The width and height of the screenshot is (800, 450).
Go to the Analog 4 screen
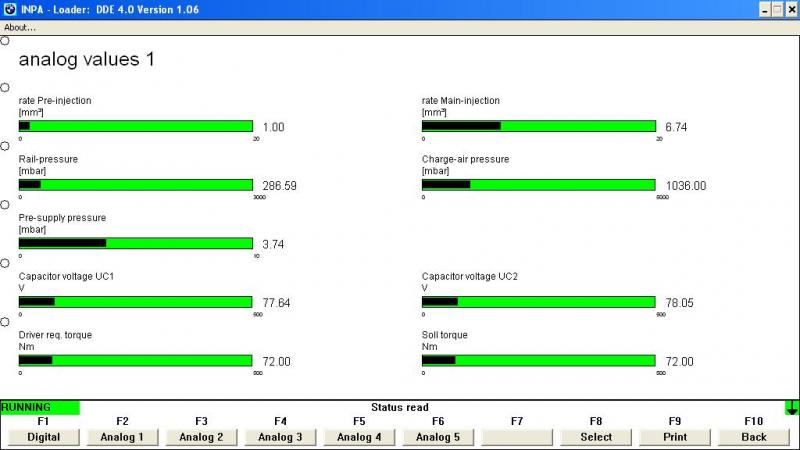[x=359, y=437]
